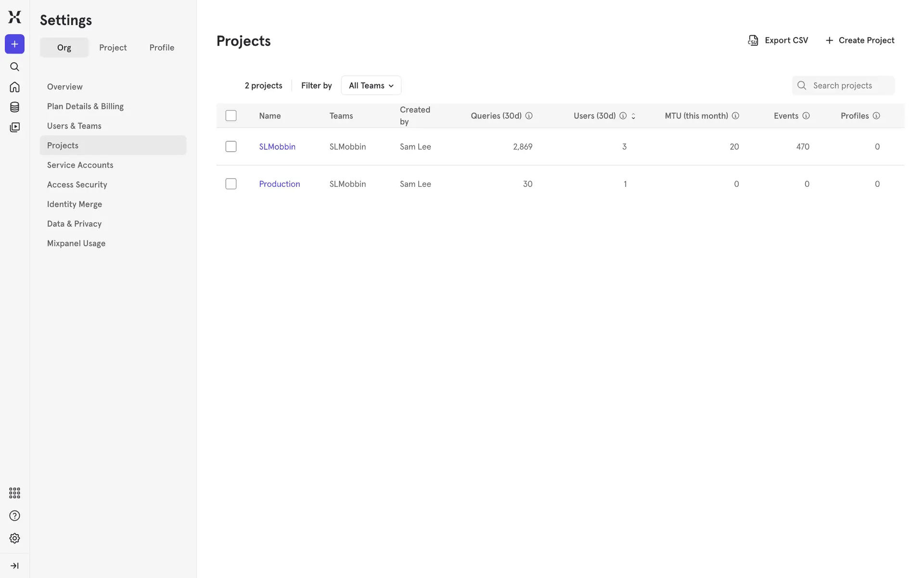Click the Search projects field
Image resolution: width=924 pixels, height=578 pixels.
click(849, 85)
